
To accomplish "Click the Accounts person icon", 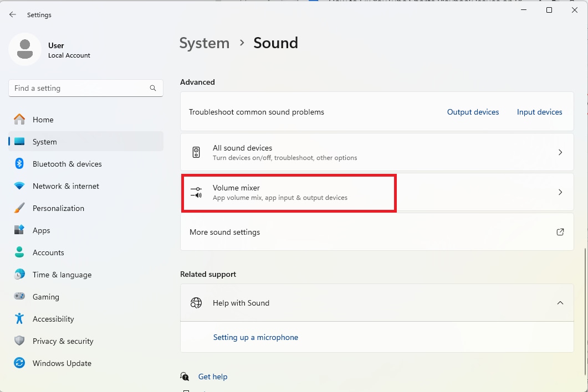I will (19, 252).
